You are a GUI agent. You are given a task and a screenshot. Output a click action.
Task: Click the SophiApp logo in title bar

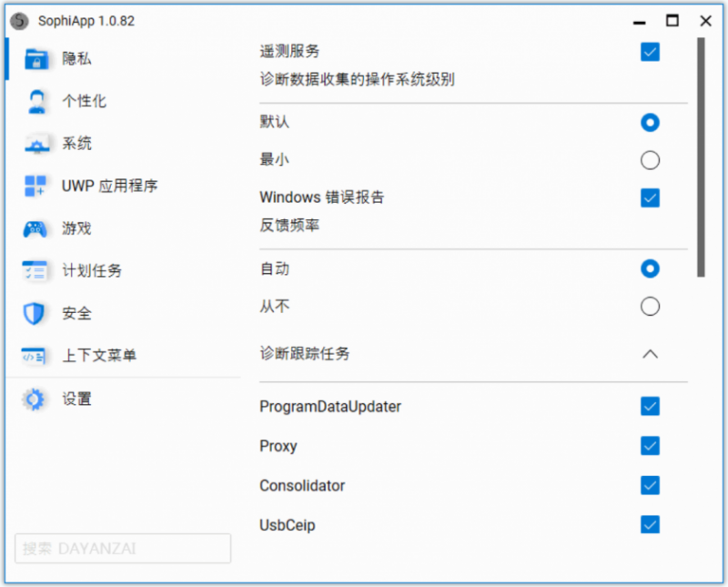pyautogui.click(x=19, y=21)
